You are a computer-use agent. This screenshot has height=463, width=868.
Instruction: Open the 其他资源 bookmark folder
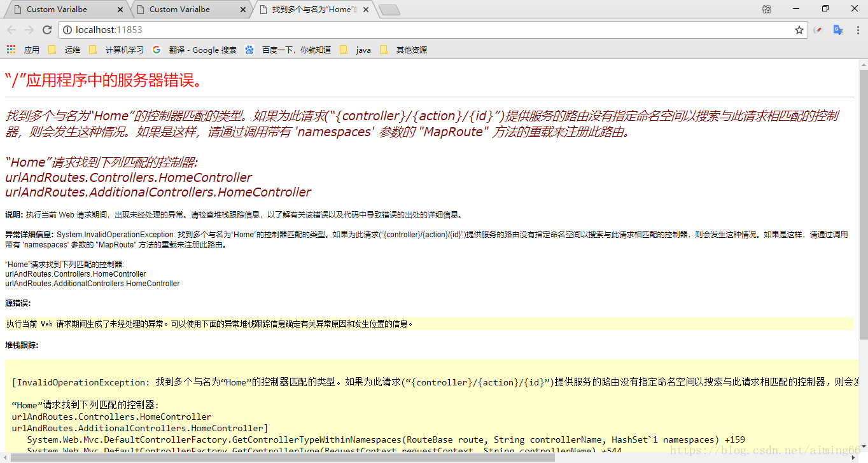(x=403, y=50)
